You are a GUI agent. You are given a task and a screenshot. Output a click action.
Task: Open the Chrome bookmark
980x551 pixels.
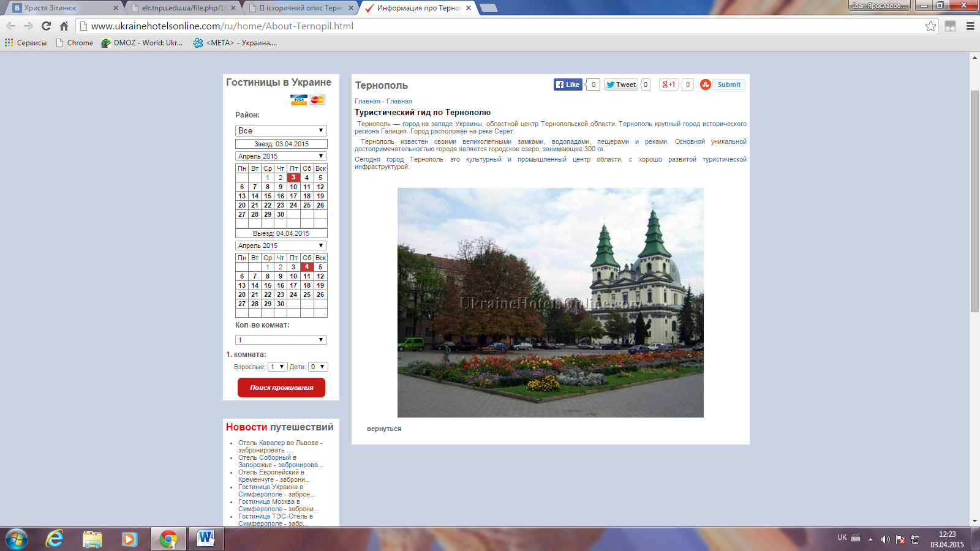tap(74, 43)
